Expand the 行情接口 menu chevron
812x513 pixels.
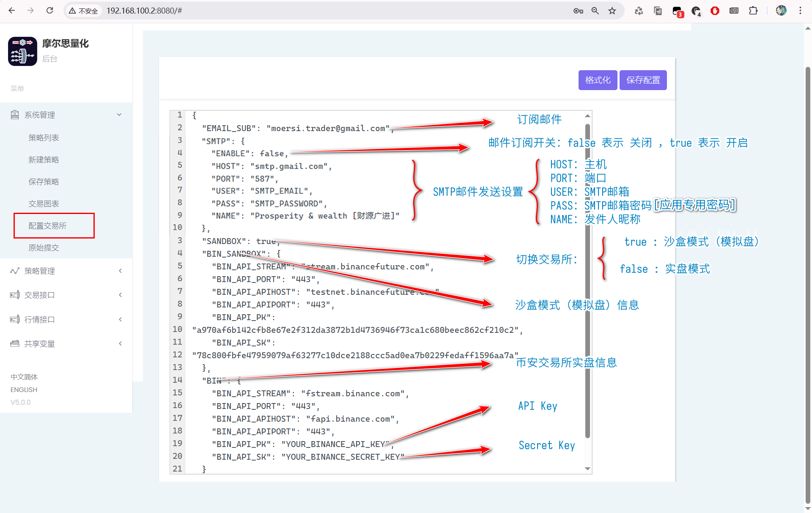click(x=120, y=319)
